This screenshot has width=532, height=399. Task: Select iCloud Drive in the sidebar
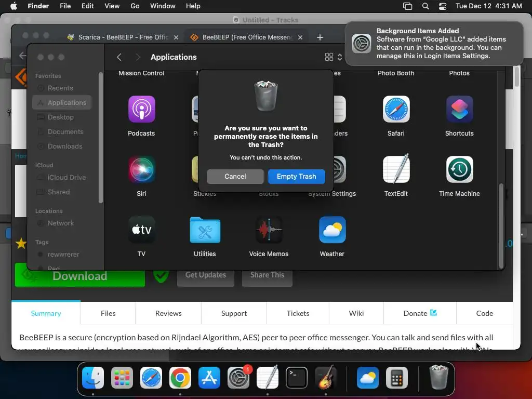click(62, 178)
